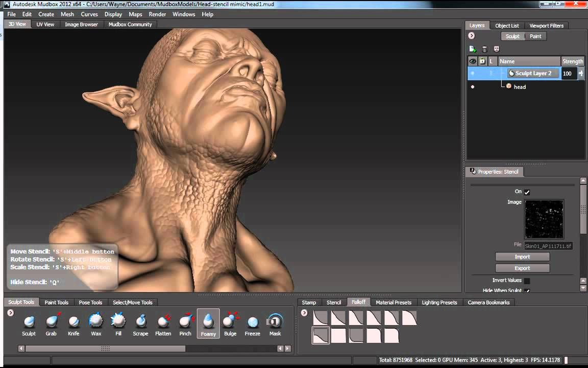The image size is (588, 368).
Task: Uncheck the stencil On checkbox
Action: [x=527, y=192]
